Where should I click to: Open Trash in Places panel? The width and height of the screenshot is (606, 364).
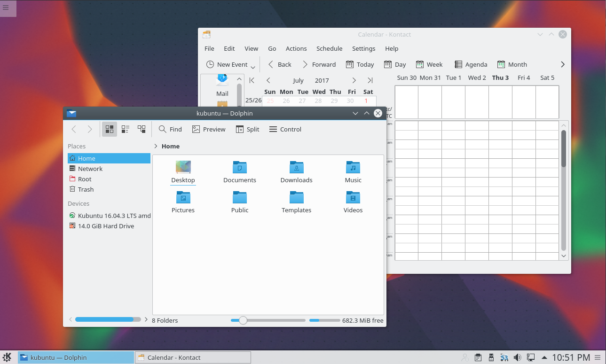point(109,189)
